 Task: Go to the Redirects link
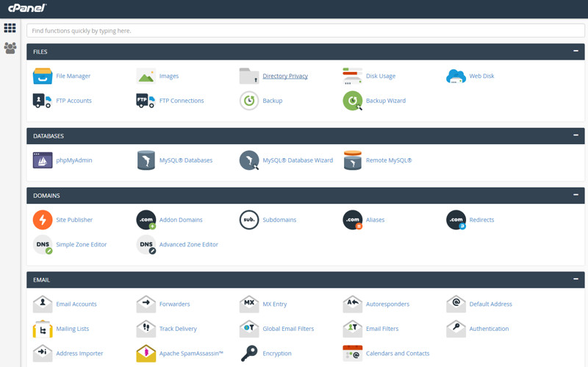(481, 220)
